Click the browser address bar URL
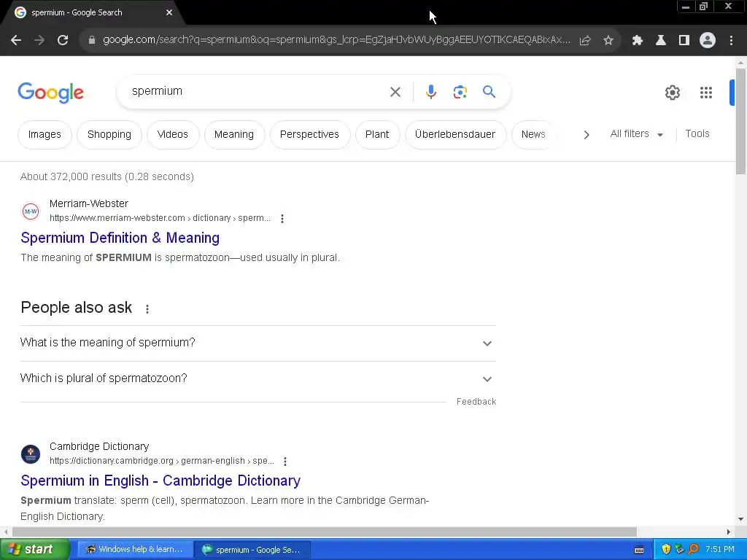 click(336, 40)
